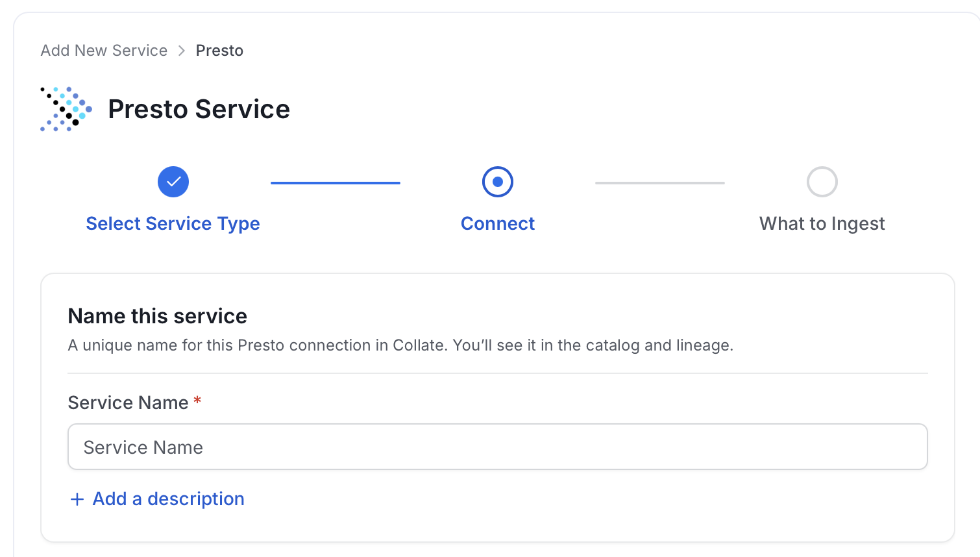Screen dimensions: 980x557
Task: Click the Service Name field label
Action: 128,402
